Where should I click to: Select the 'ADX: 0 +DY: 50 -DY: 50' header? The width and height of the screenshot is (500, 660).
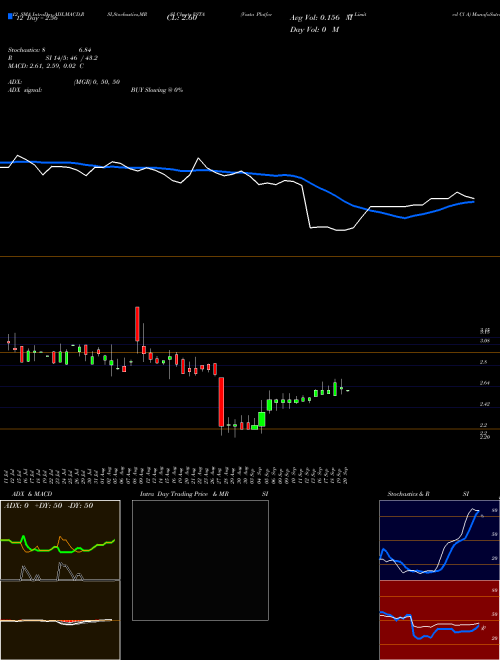[48, 506]
